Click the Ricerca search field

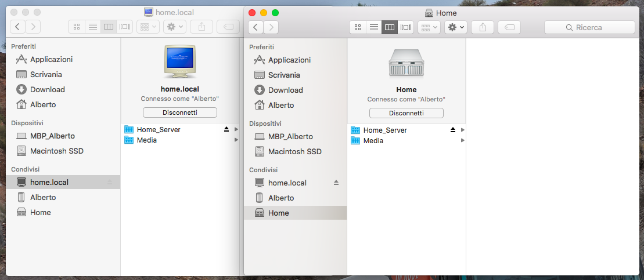589,27
